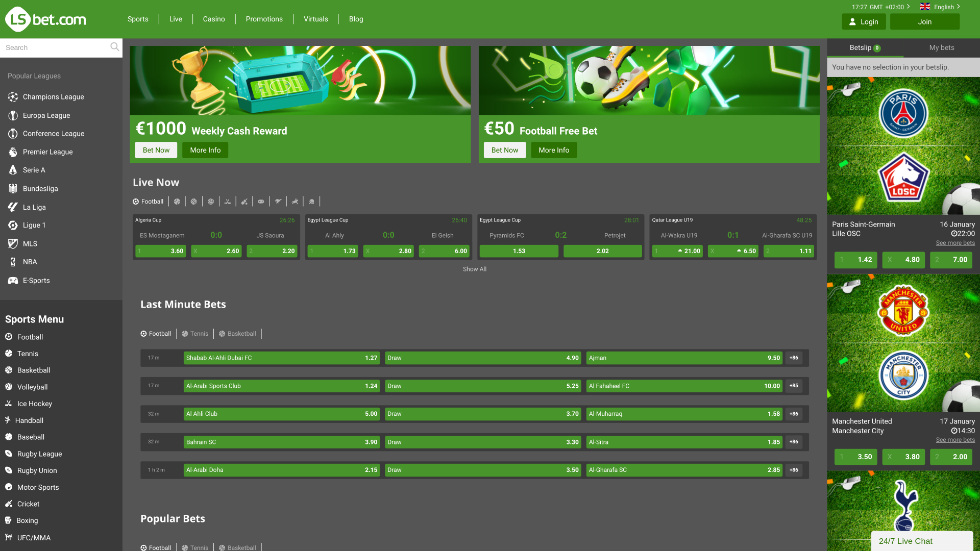Select Football filter in Last Minute Bets
The image size is (980, 551).
click(x=156, y=334)
